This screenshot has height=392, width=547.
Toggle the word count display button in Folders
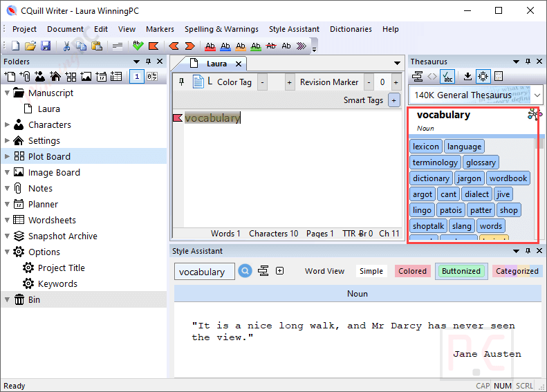point(152,76)
